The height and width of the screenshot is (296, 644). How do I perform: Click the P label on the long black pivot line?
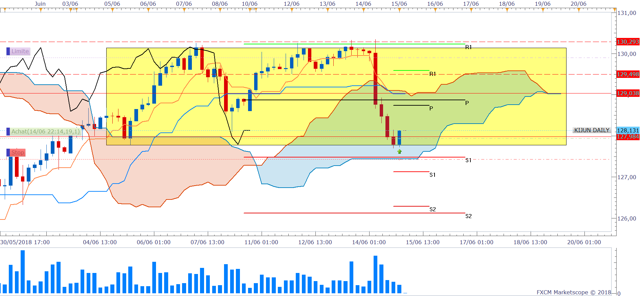coord(467,103)
